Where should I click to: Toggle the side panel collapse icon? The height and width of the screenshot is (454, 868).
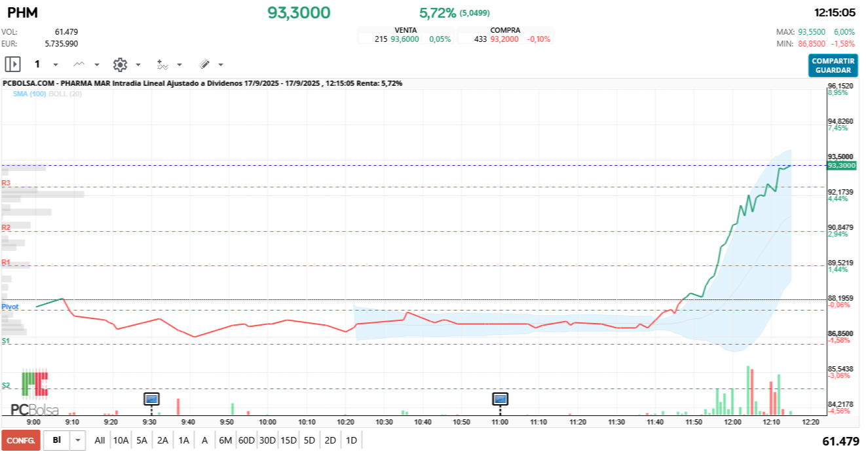[12, 64]
